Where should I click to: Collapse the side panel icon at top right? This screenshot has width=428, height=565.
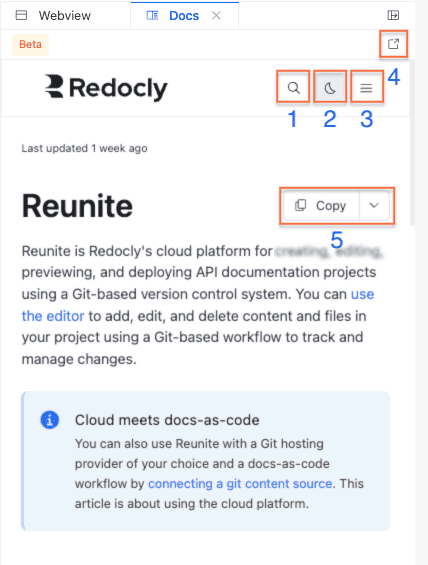pyautogui.click(x=393, y=15)
